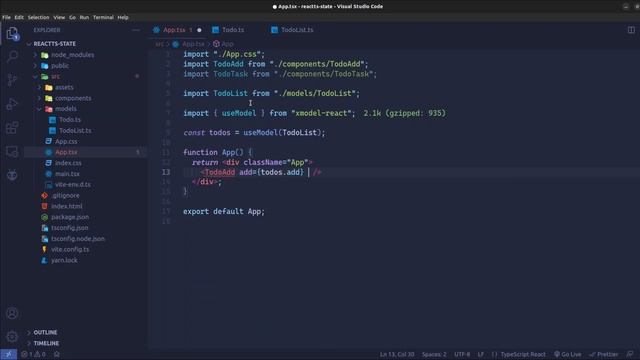The image size is (640, 360).
Task: Open the Search view in activity bar
Action: pyautogui.click(x=12, y=56)
